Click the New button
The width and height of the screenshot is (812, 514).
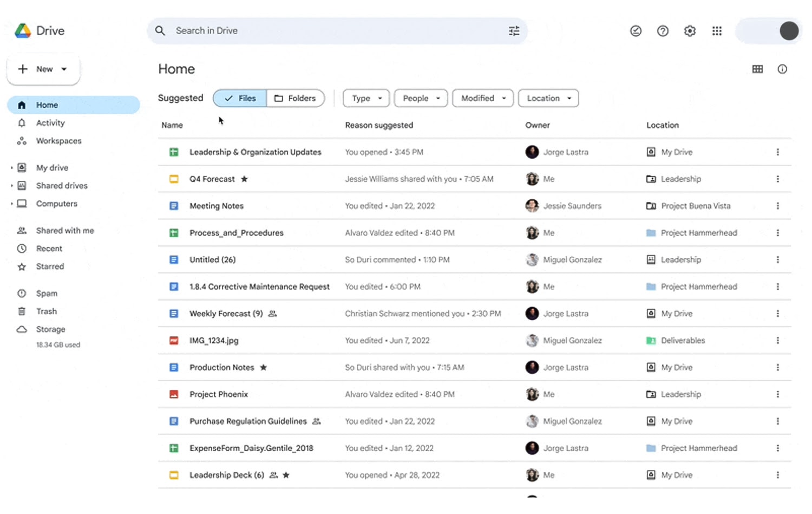coord(43,69)
